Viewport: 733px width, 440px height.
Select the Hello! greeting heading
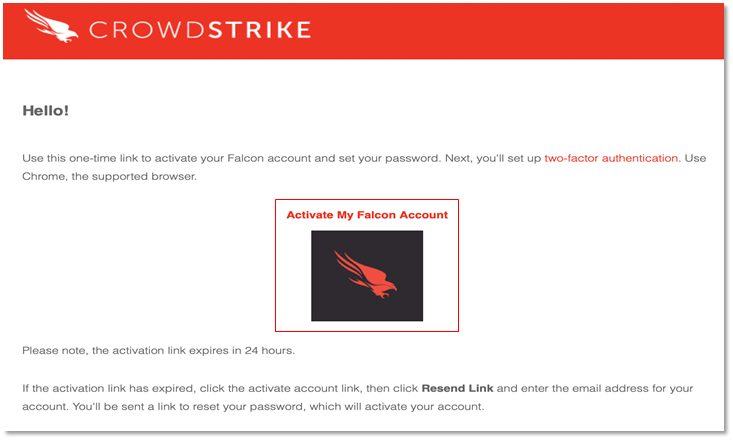46,111
